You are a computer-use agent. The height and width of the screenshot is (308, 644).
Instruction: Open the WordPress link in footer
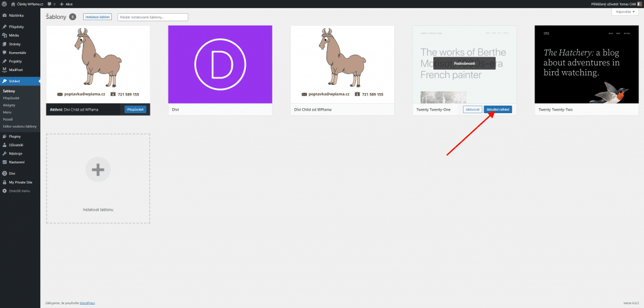[x=87, y=303]
